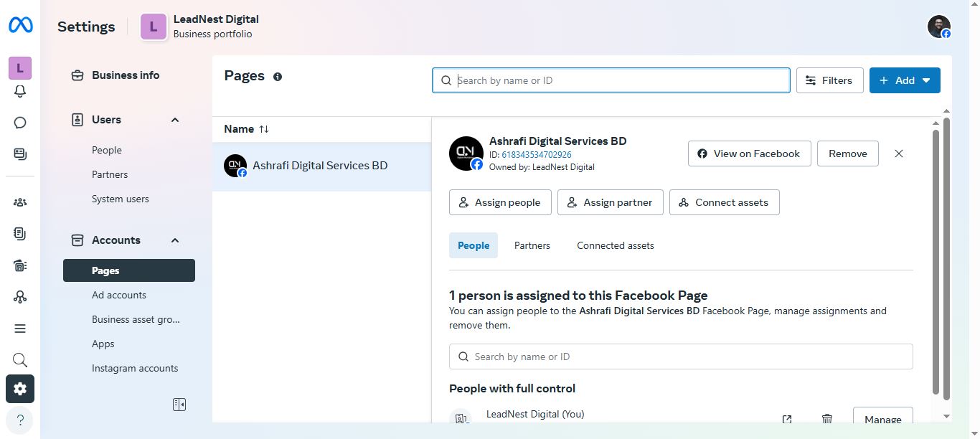Screen dimensions: 980x439
Task: Click the page ID link 618343534702926
Action: click(x=537, y=155)
